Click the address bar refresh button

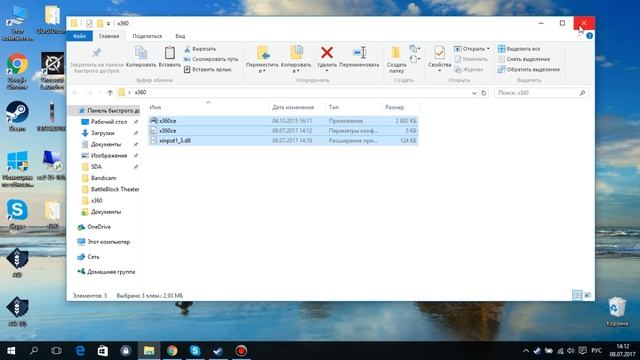484,93
